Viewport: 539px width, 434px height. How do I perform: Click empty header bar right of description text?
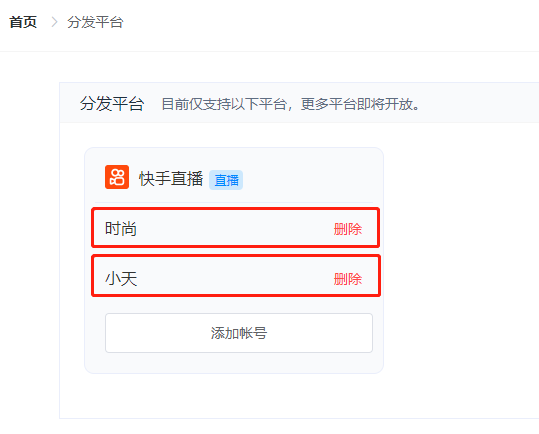(x=480, y=103)
